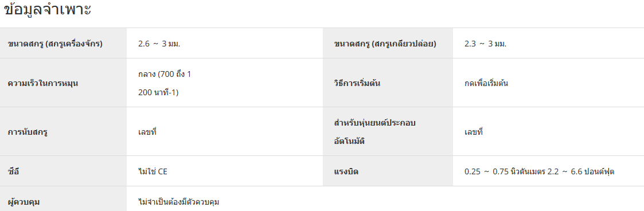Viewport: 644px width, 211px height.
Task: Select the ขนาดสกรู (สกรูเกลียวปล่อย) label
Action: pos(385,44)
